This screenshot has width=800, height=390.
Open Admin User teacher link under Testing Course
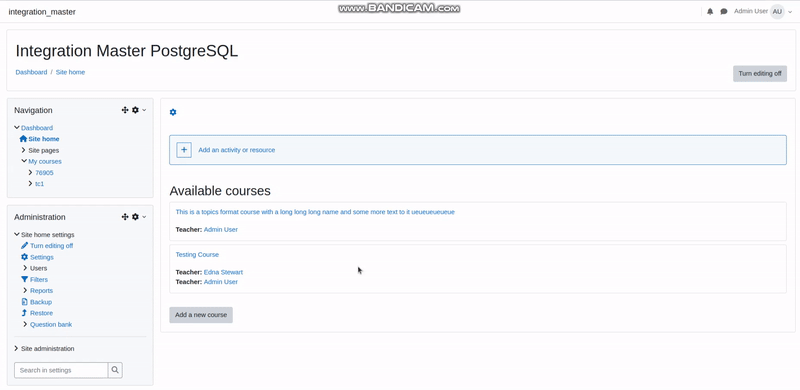tap(220, 282)
